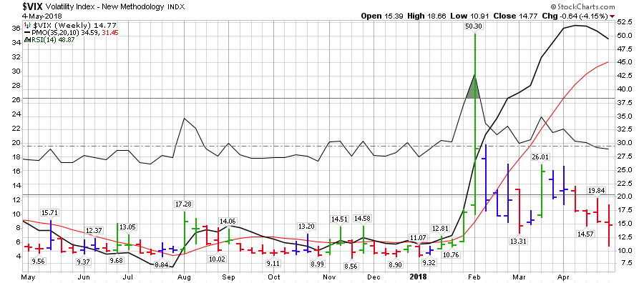Click the red 31.45 PMO signal value
Image resolution: width=644 pixels, height=283 pixels.
pos(110,33)
